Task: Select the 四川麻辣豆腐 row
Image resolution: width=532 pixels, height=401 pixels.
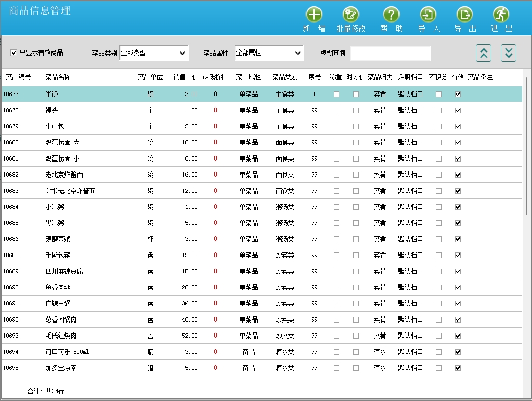Action: [64, 271]
